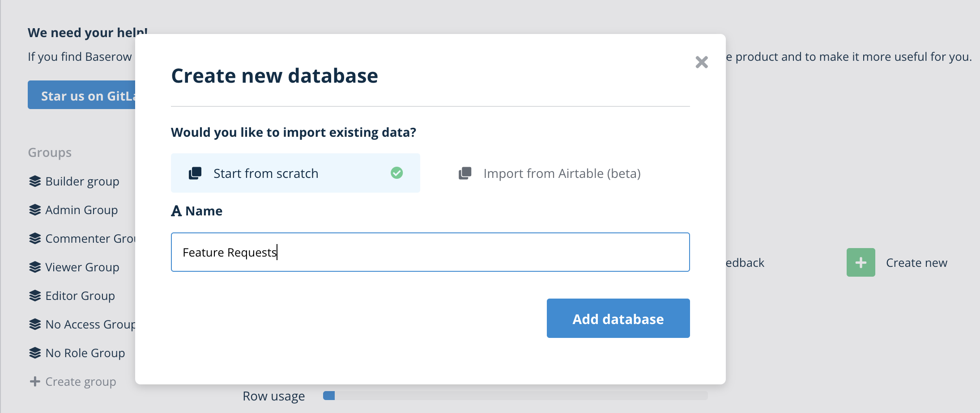Click the No Role Group stack icon
980x413 pixels.
point(36,353)
